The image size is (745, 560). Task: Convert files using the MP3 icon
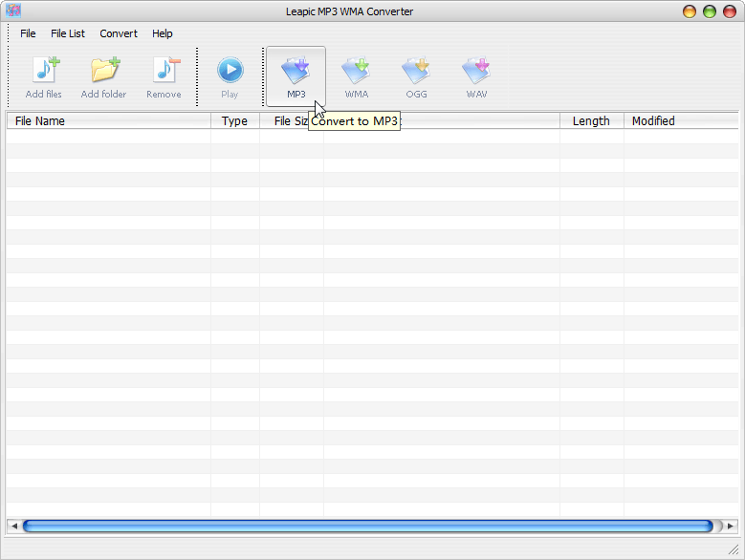click(x=296, y=76)
